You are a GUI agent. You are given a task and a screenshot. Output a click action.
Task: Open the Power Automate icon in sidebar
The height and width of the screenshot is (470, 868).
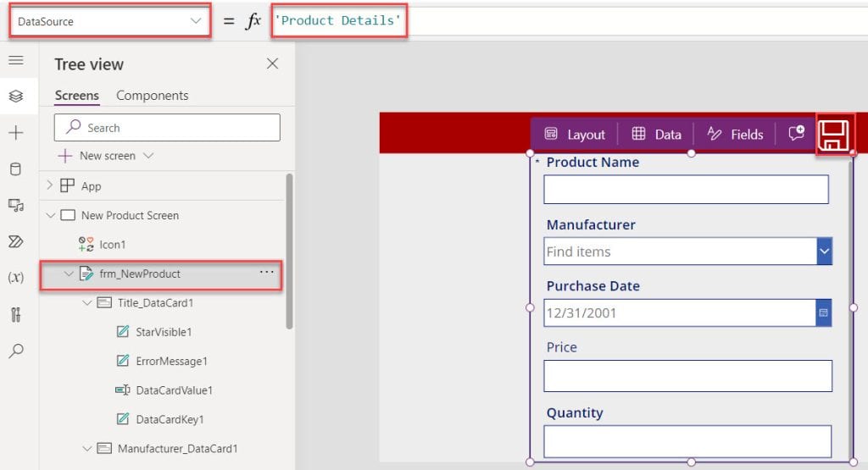[x=16, y=241]
